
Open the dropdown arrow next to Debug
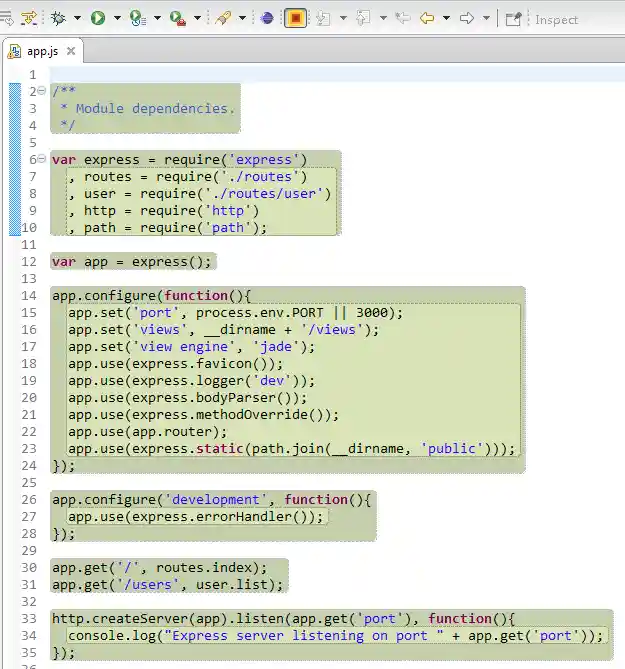coord(77,18)
